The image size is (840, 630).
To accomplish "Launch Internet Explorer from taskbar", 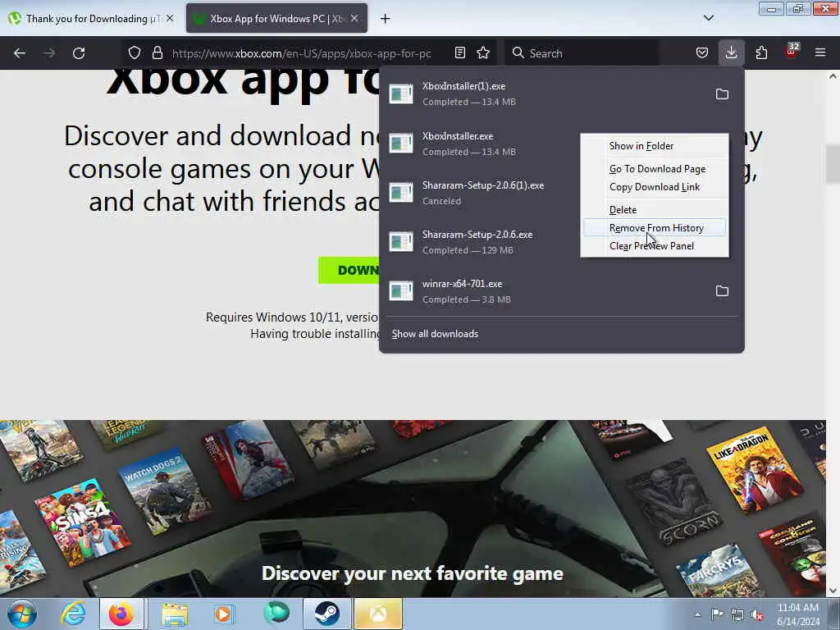I will pos(73,614).
